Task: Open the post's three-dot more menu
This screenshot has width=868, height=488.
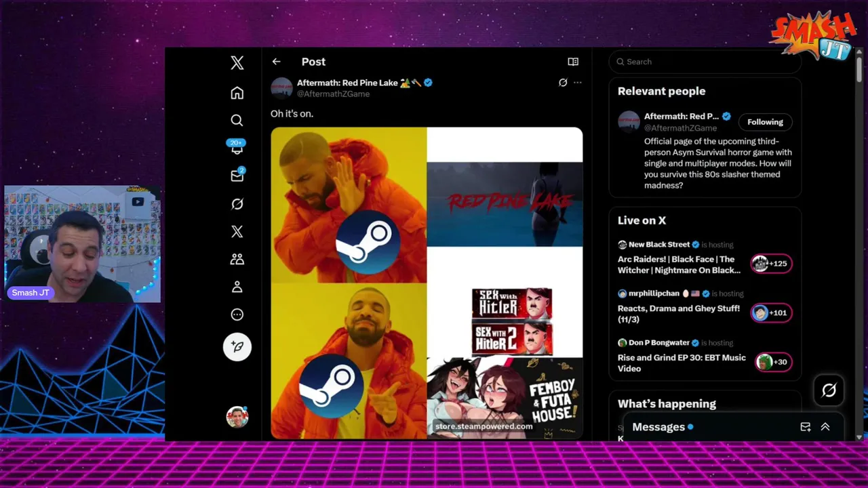Action: (578, 83)
